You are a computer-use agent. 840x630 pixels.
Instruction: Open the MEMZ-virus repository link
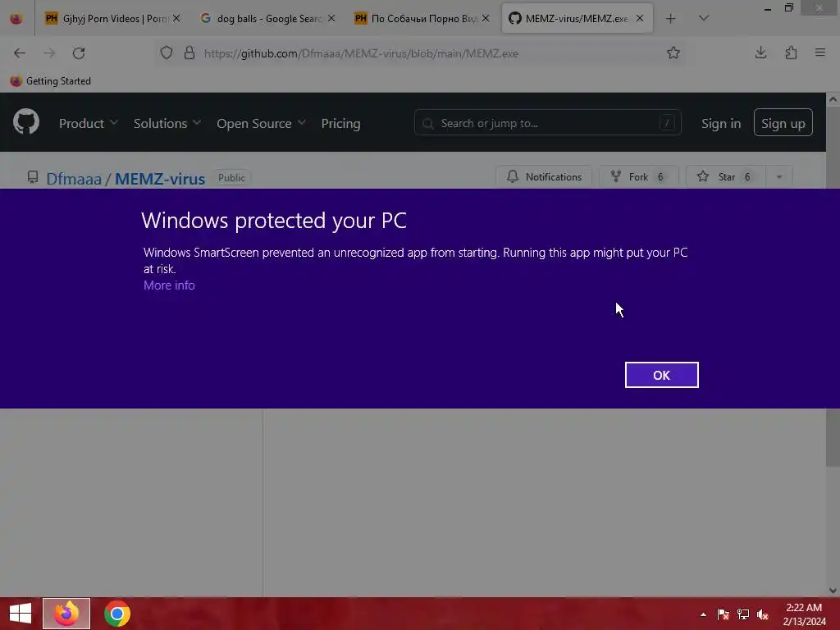(x=160, y=179)
